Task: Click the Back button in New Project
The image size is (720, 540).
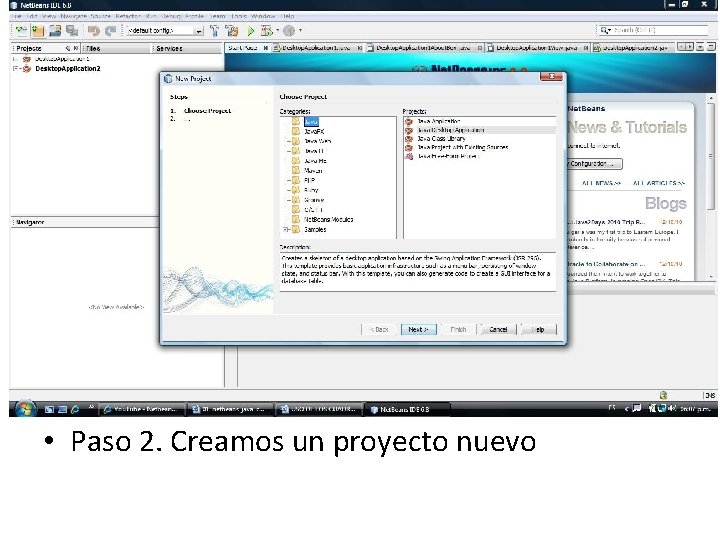Action: coord(379,330)
